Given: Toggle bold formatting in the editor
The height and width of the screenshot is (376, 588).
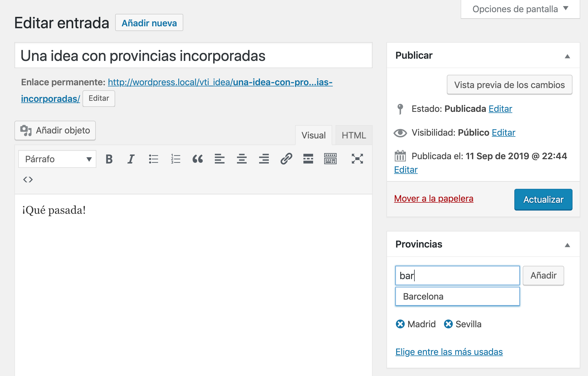Looking at the screenshot, I should (109, 159).
